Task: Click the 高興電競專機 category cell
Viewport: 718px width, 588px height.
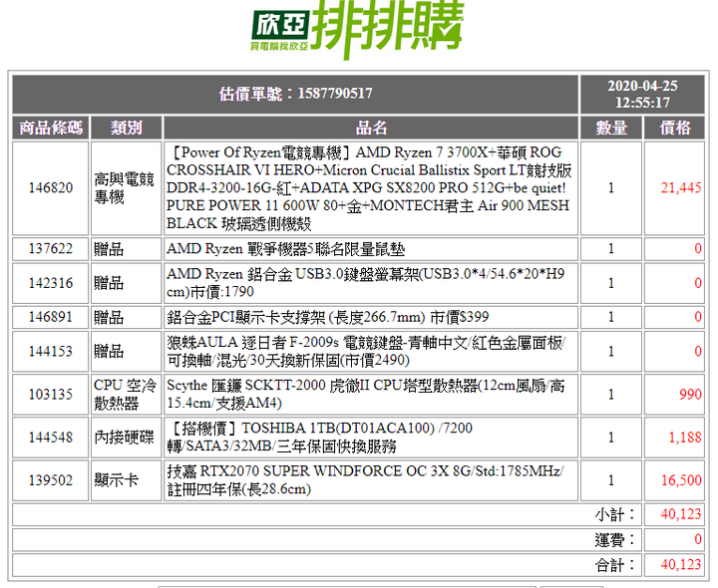Action: pyautogui.click(x=127, y=188)
